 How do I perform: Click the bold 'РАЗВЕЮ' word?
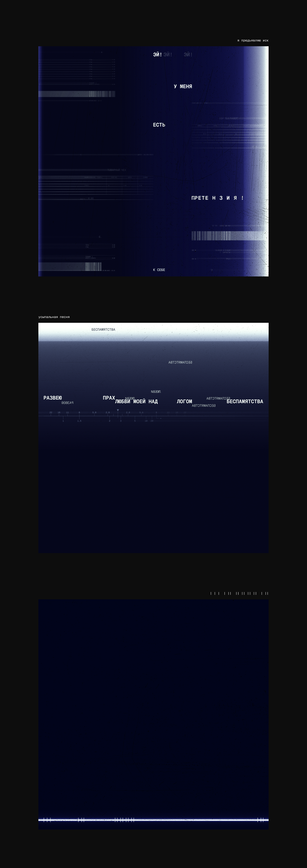point(53,398)
